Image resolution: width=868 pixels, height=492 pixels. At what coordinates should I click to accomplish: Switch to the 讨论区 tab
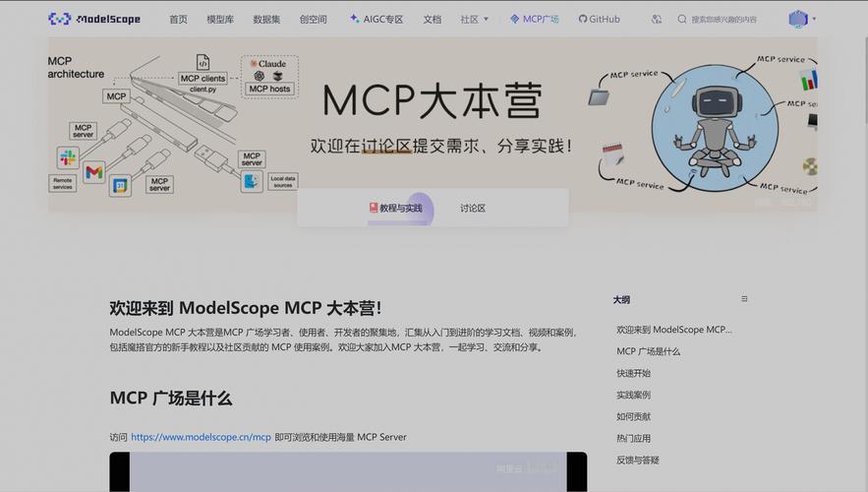(473, 209)
